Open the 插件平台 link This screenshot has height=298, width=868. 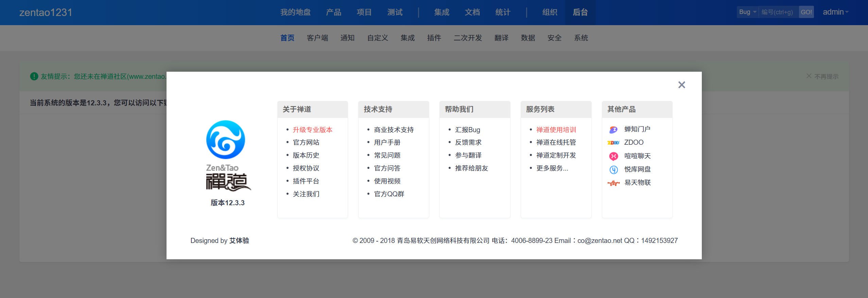[306, 181]
